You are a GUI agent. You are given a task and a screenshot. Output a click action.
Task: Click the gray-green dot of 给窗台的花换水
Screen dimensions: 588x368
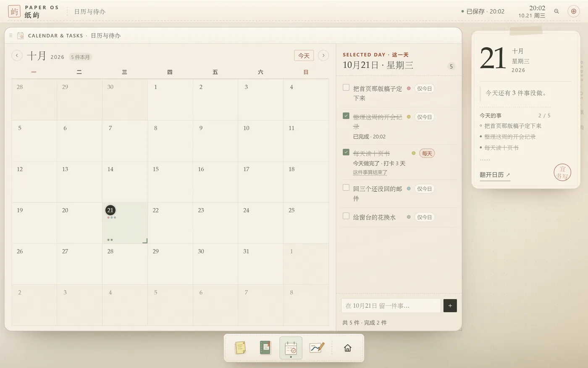(409, 217)
